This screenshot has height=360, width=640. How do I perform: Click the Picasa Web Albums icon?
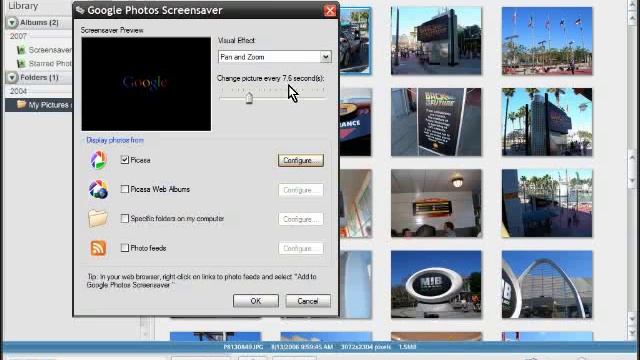point(98,189)
